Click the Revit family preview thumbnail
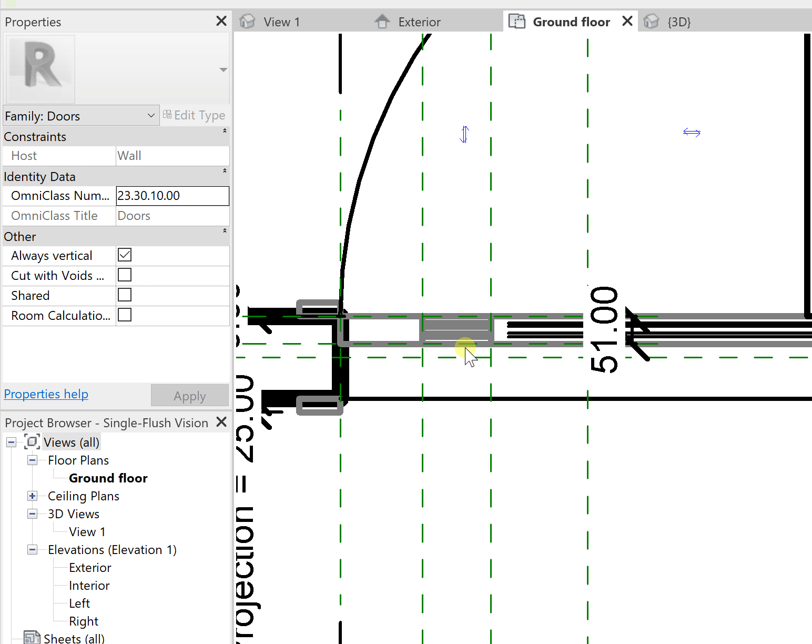 pyautogui.click(x=40, y=69)
